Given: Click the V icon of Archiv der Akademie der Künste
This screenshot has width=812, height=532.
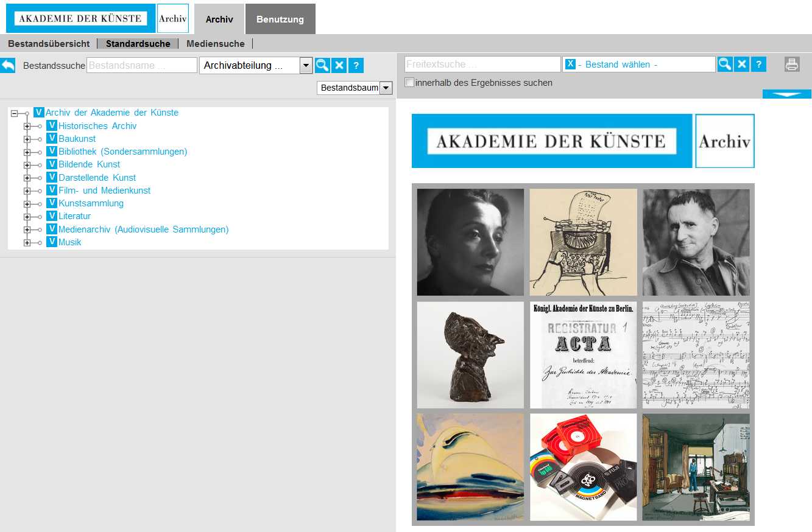Looking at the screenshot, I should point(39,112).
